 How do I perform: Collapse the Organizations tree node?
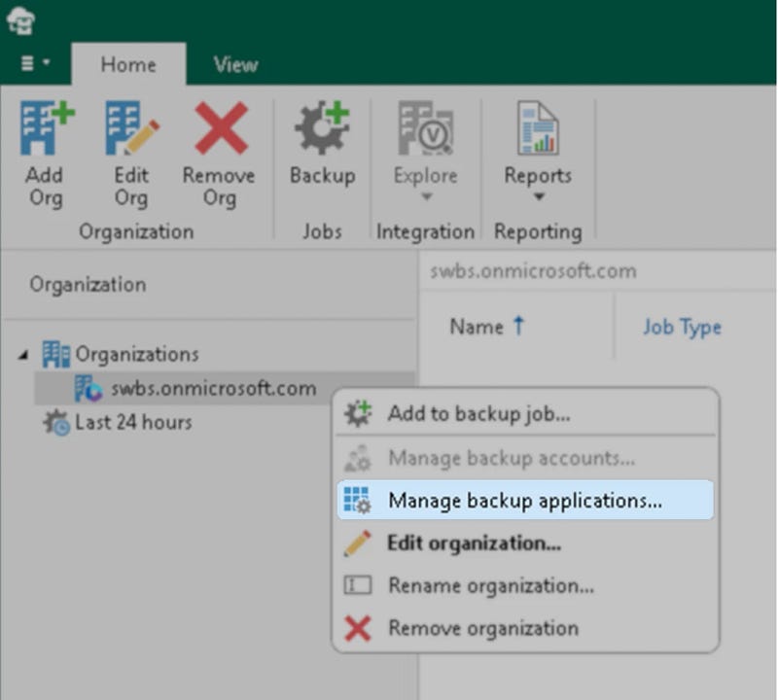point(23,355)
